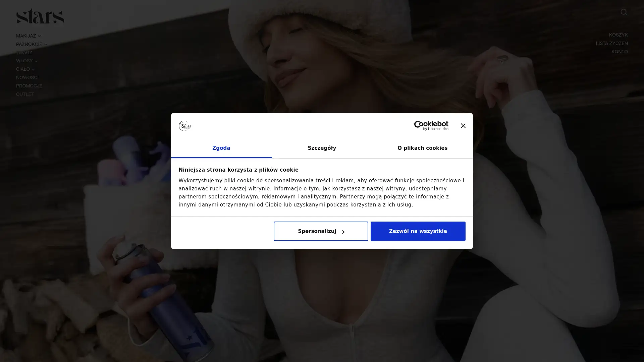Open the PROMOCJE menu item
This screenshot has width=644, height=362.
click(x=29, y=86)
